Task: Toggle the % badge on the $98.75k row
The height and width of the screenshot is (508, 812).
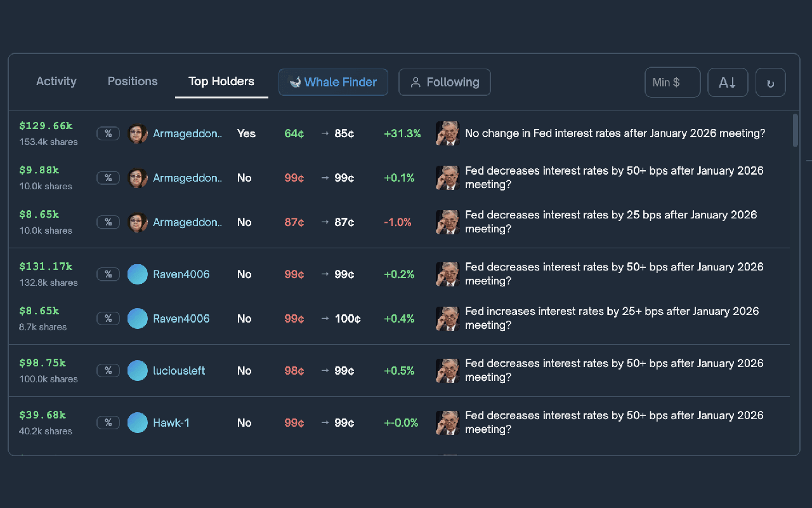Action: pos(108,371)
